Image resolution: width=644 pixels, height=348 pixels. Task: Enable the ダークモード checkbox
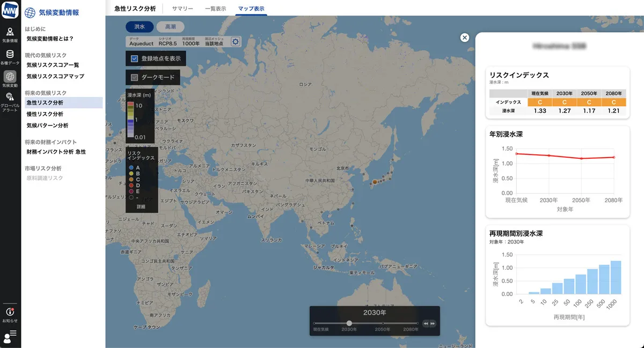coord(135,77)
